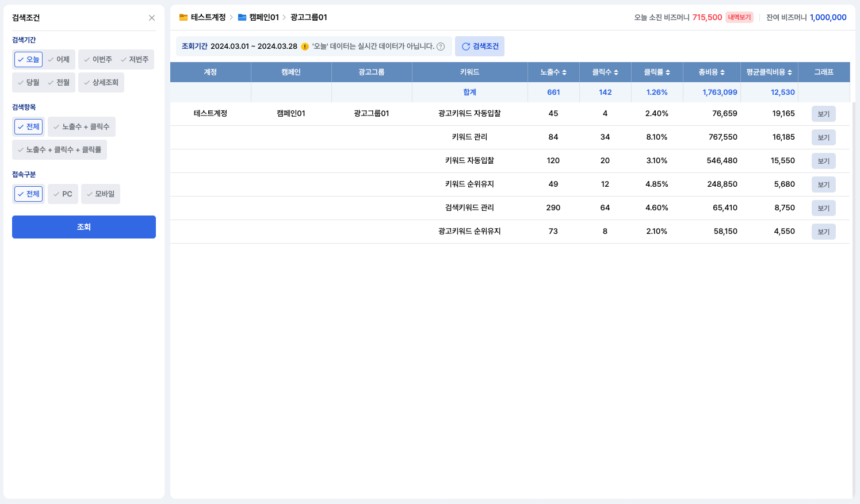
Task: Click the yellow warning info icon
Action: click(x=305, y=47)
